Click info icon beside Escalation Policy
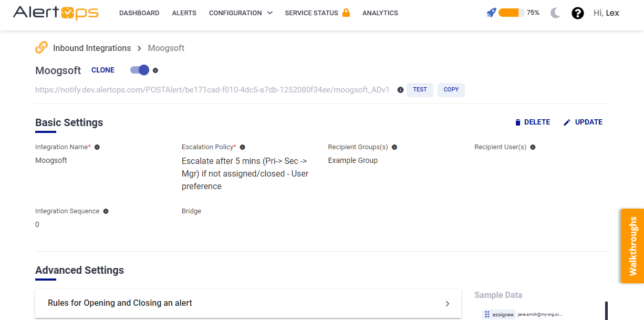Viewport: 644px width, 320px height. point(242,147)
